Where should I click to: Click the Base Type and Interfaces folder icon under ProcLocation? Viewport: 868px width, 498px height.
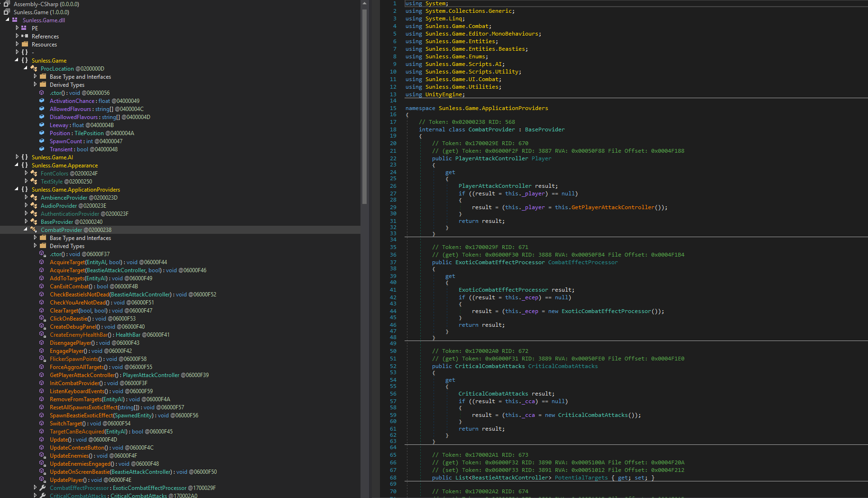coord(43,76)
